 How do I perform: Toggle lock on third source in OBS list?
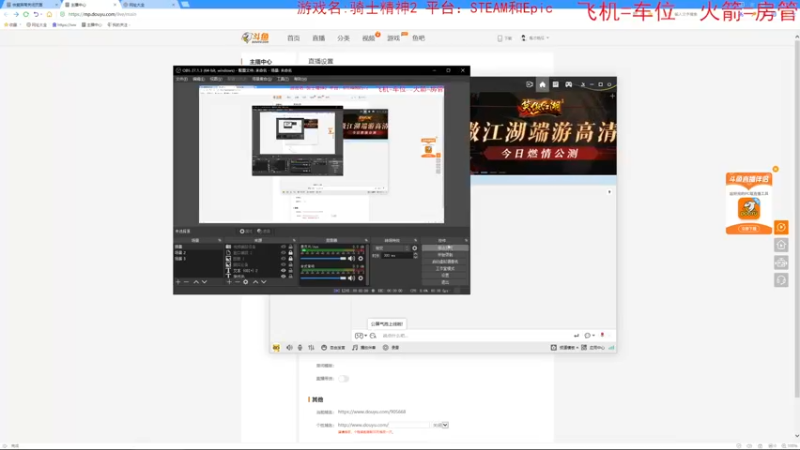tap(290, 259)
